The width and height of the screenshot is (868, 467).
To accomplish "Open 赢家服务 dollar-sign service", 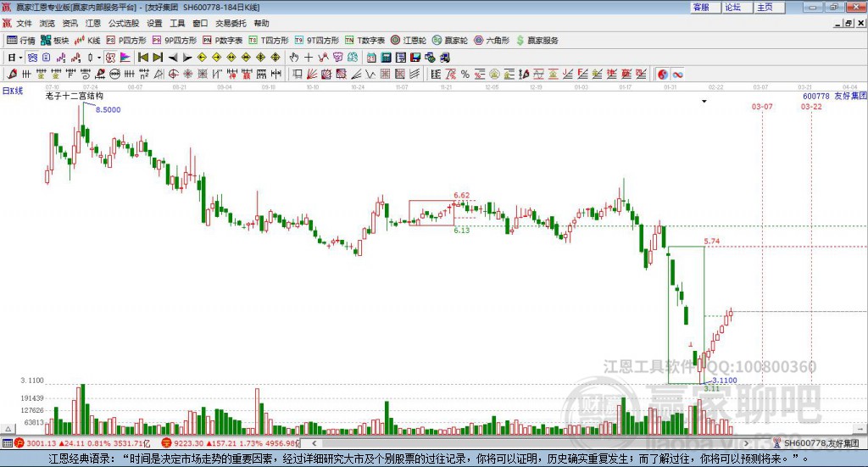I will [x=537, y=41].
